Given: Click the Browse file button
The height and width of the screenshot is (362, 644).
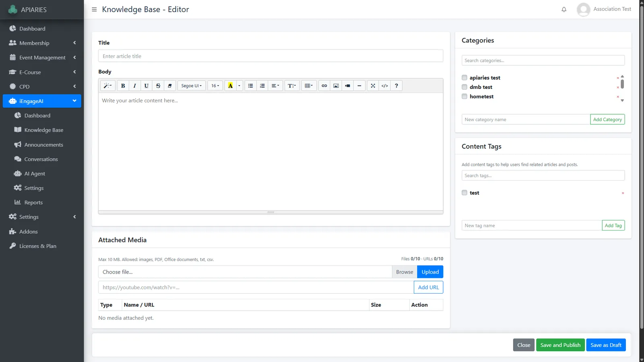Looking at the screenshot, I should (405, 272).
